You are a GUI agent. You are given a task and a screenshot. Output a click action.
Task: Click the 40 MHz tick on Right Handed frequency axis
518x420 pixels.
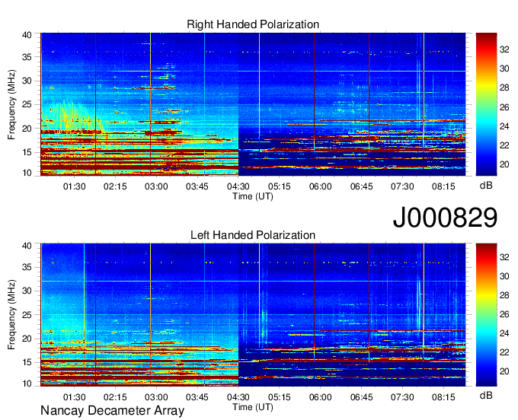(27, 35)
